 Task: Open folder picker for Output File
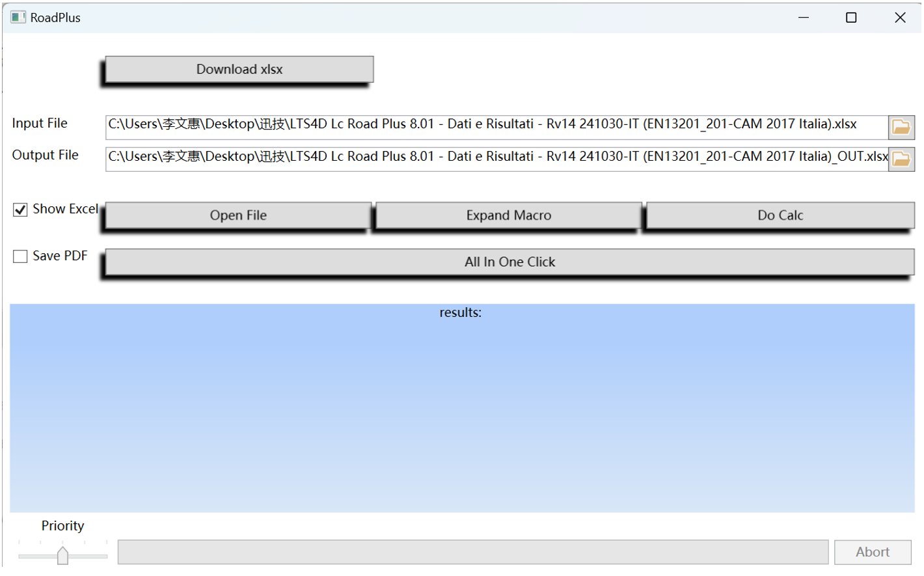point(901,159)
